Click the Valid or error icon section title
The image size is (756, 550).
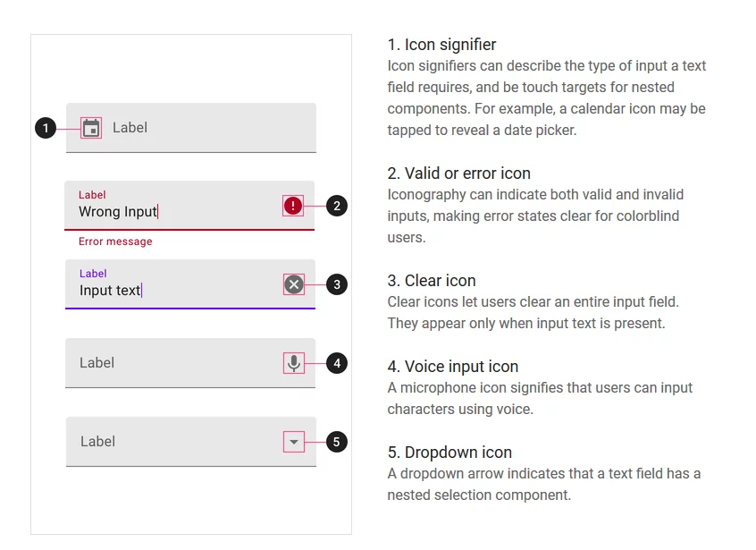[460, 173]
